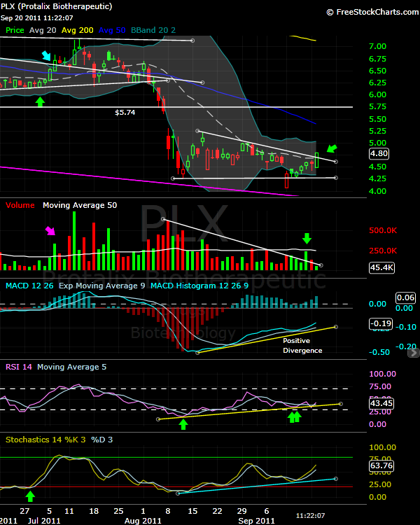Select the Stochastics 14 %K 3 label

45,440
